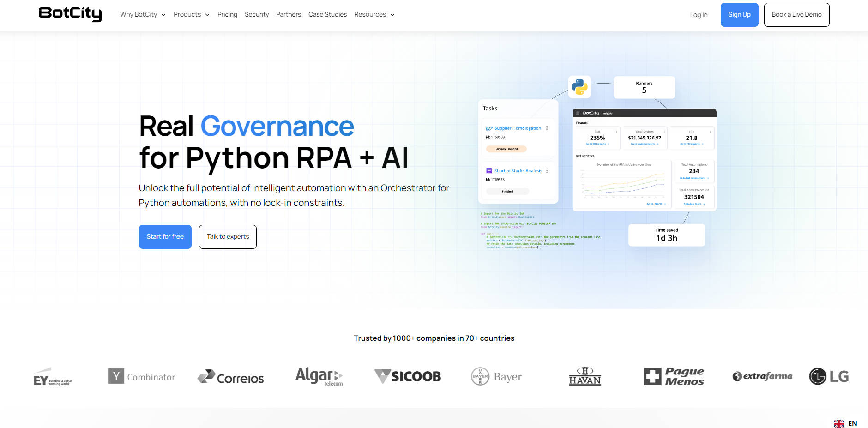Click Talk to experts button
Viewport: 868px width, 428px height.
click(228, 237)
